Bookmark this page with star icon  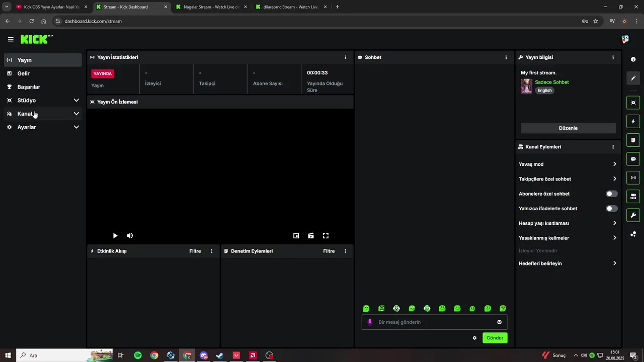(x=596, y=21)
